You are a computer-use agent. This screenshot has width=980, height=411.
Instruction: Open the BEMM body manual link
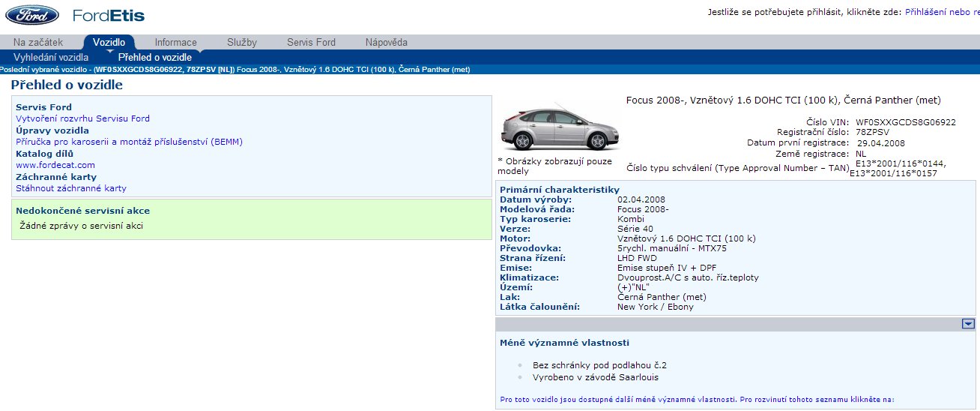(129, 142)
